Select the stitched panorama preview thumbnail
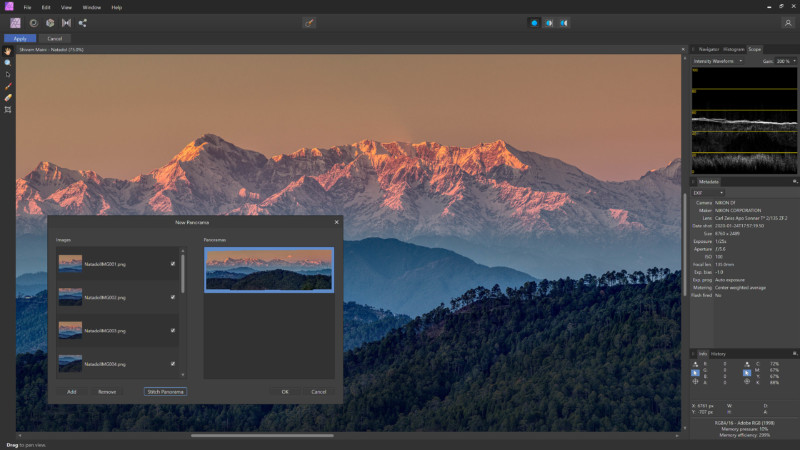Viewport: 800px width, 450px height. [269, 270]
